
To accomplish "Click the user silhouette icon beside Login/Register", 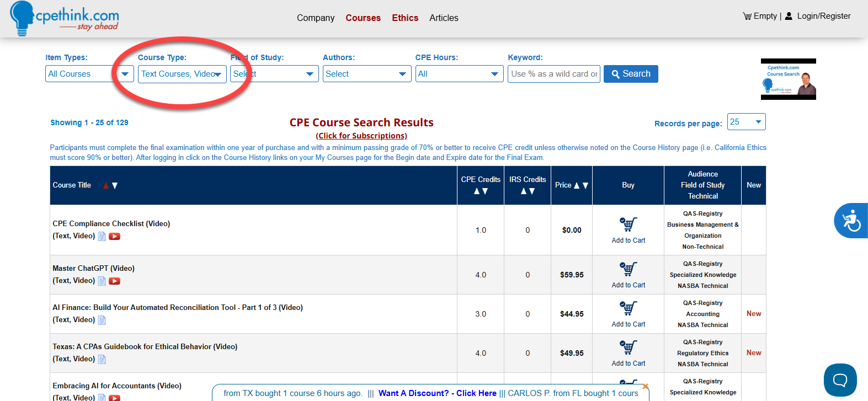I will [x=789, y=16].
